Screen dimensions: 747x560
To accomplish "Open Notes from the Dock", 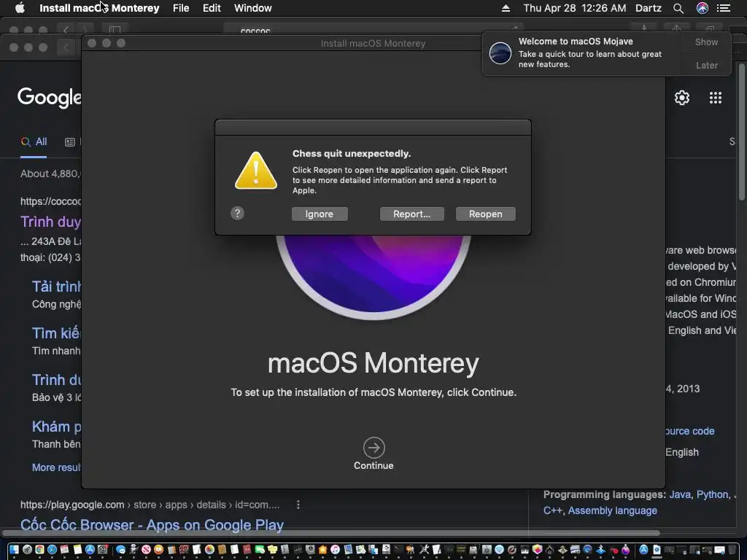I will pos(77,550).
